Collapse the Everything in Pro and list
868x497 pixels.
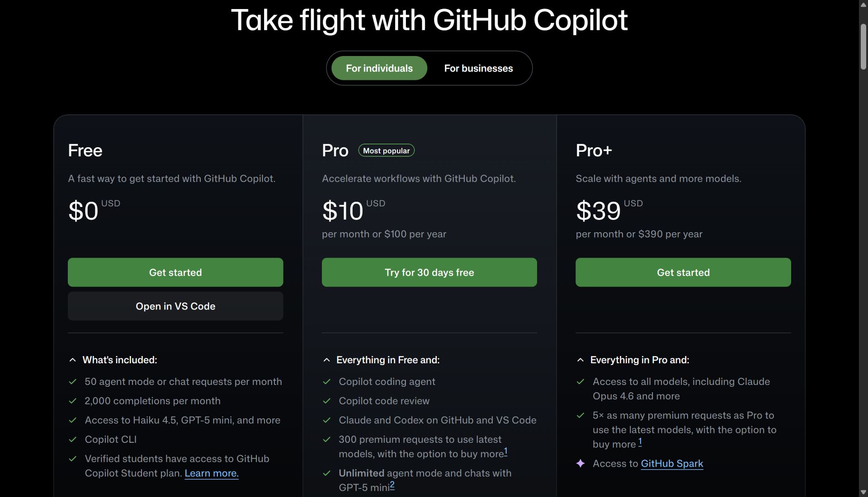tap(580, 360)
